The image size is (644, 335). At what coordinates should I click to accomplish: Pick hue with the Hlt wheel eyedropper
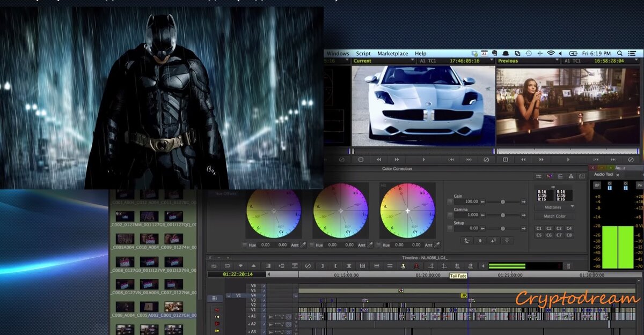click(x=436, y=244)
